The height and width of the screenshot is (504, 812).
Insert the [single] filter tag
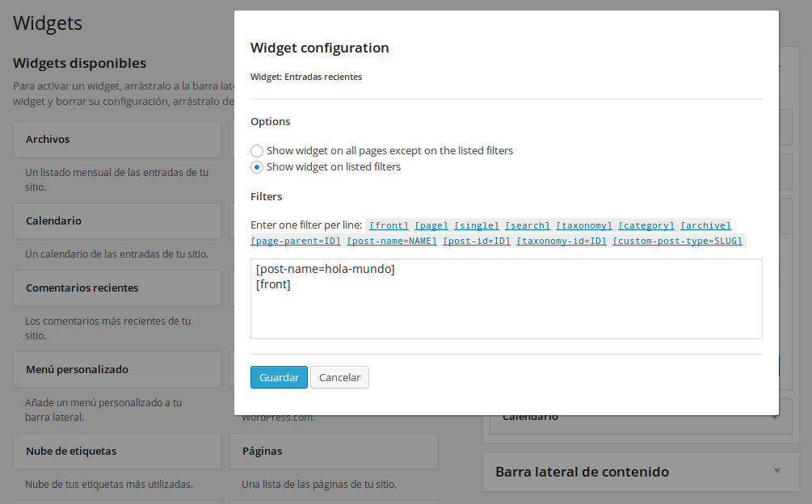tap(477, 225)
